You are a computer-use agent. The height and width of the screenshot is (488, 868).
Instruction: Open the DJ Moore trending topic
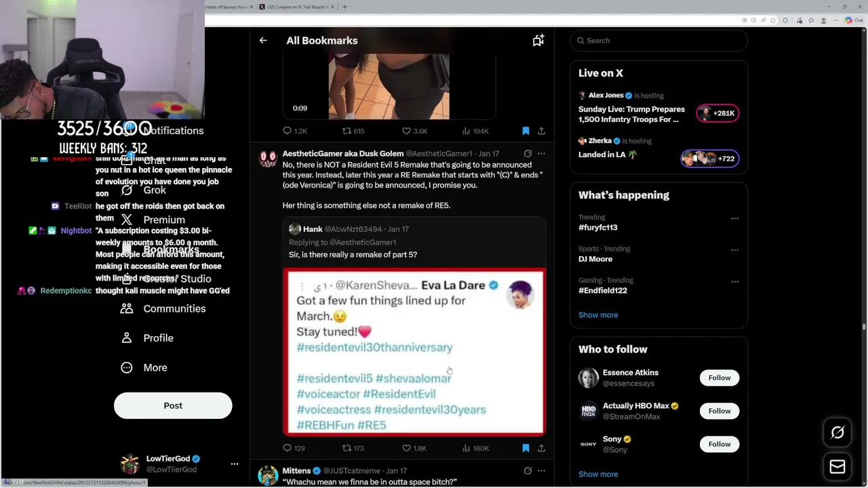pos(595,259)
